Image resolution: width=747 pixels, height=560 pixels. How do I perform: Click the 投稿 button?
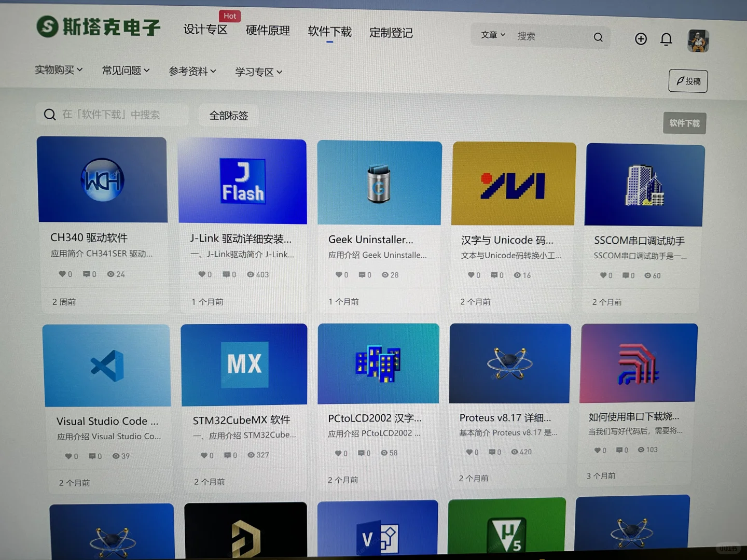(x=688, y=81)
